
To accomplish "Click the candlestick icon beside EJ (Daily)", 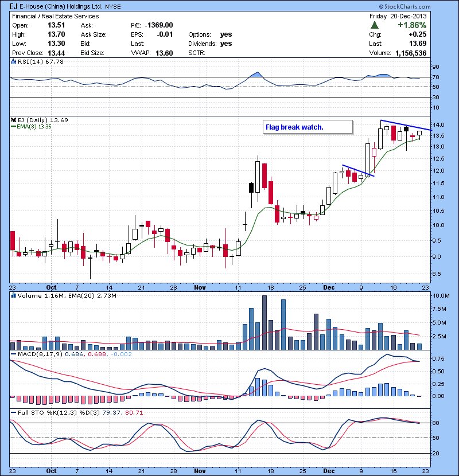I will [13, 120].
